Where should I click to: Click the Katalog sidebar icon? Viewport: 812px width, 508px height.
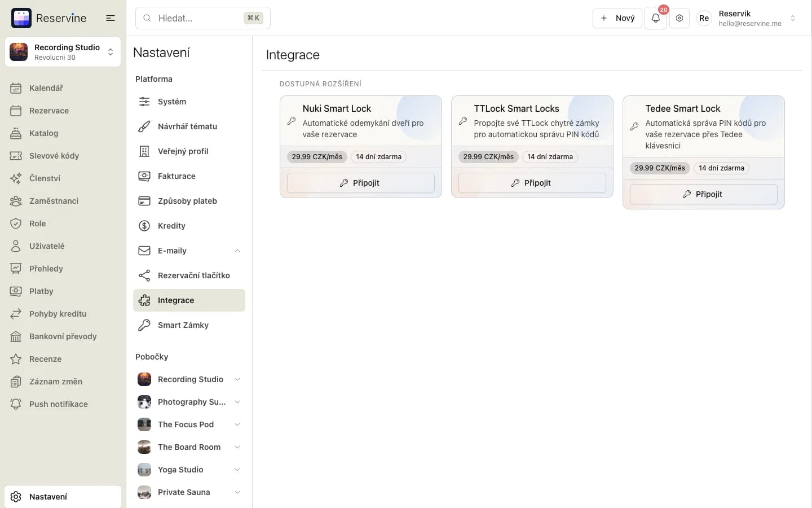click(16, 133)
